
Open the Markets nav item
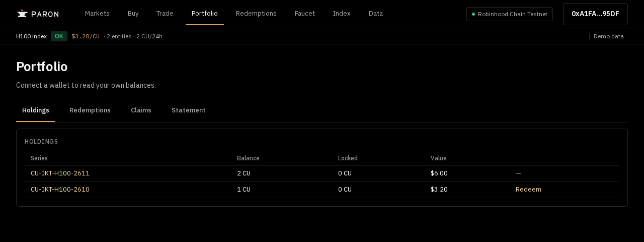pos(97,14)
